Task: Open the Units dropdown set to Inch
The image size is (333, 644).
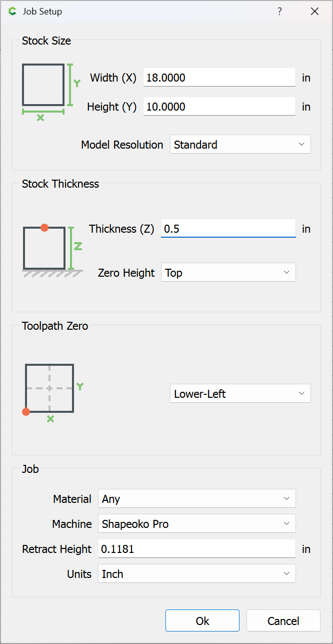Action: point(197,574)
